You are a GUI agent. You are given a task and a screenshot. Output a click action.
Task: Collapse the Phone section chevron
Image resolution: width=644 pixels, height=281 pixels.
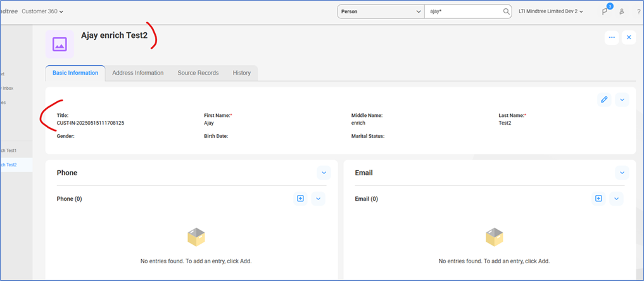coord(324,173)
